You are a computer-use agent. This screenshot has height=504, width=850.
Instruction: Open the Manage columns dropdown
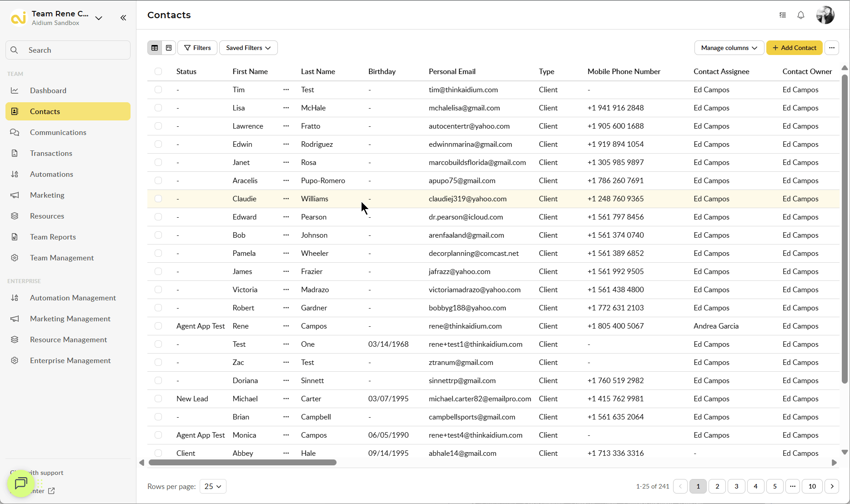[729, 48]
